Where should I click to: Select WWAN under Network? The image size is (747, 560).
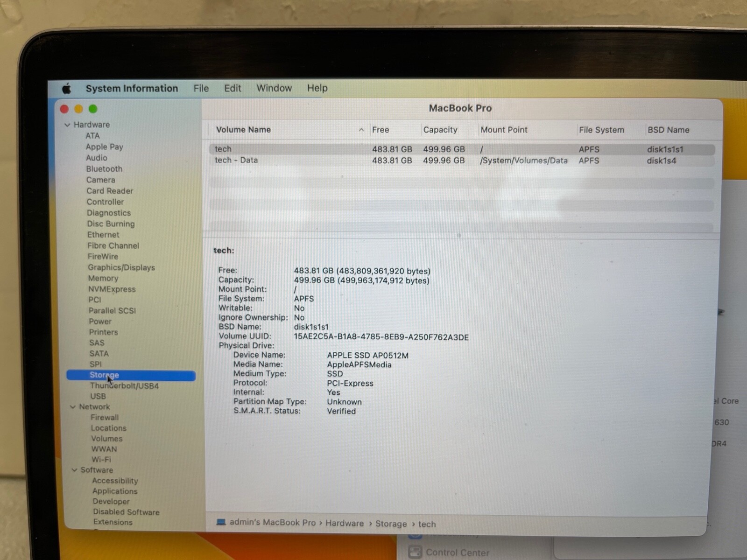[x=104, y=449]
